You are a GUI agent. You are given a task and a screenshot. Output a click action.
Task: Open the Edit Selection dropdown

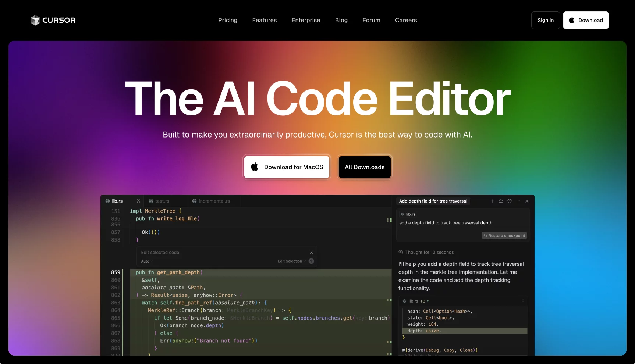coord(292,261)
